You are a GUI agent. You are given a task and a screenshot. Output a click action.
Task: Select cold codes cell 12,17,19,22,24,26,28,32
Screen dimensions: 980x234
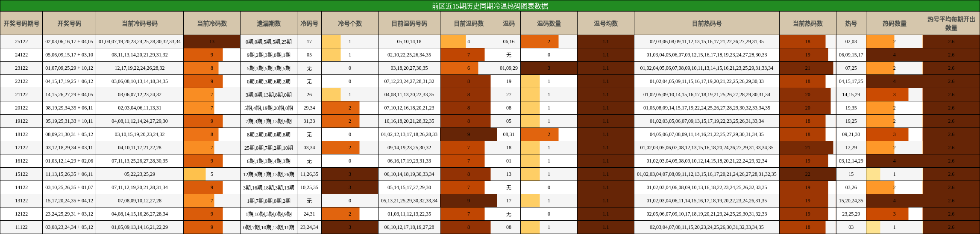click(x=140, y=68)
